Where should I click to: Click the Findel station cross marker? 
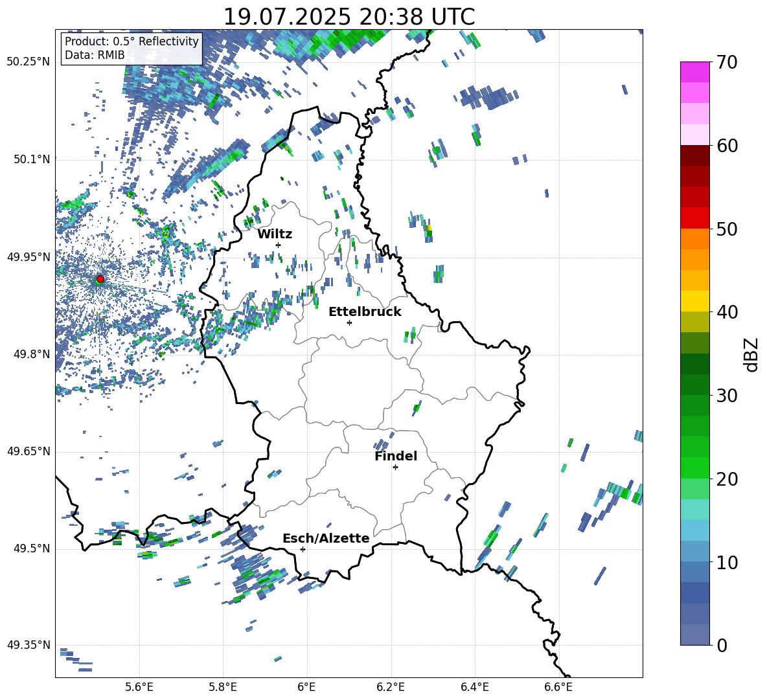[x=395, y=468]
